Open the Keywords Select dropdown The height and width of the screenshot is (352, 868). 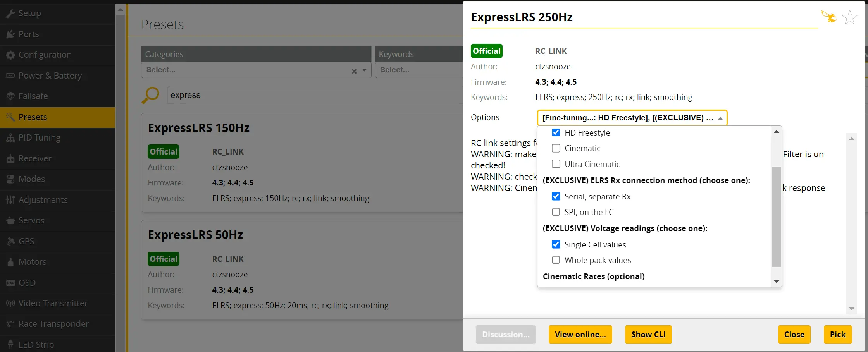tap(419, 70)
